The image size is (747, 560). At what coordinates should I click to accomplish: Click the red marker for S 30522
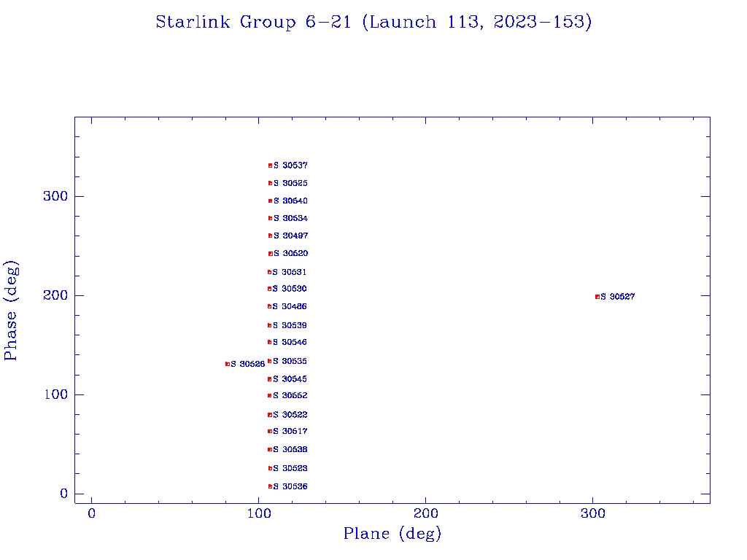coord(270,415)
